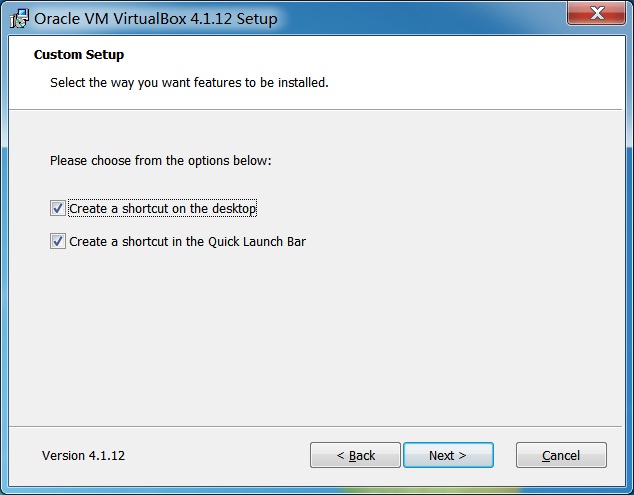Screen dimensions: 634x495
Task: Click the '>' arrow on the Next button
Action: click(x=462, y=456)
